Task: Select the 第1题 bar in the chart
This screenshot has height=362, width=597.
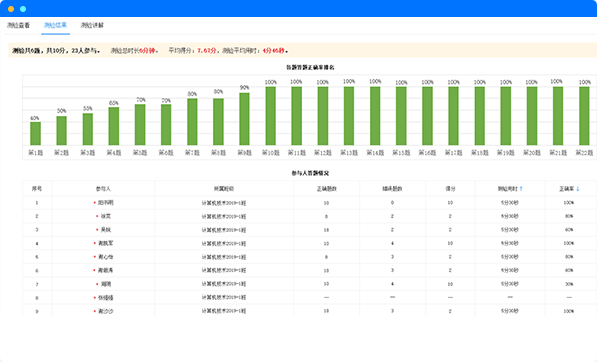Action: point(35,133)
